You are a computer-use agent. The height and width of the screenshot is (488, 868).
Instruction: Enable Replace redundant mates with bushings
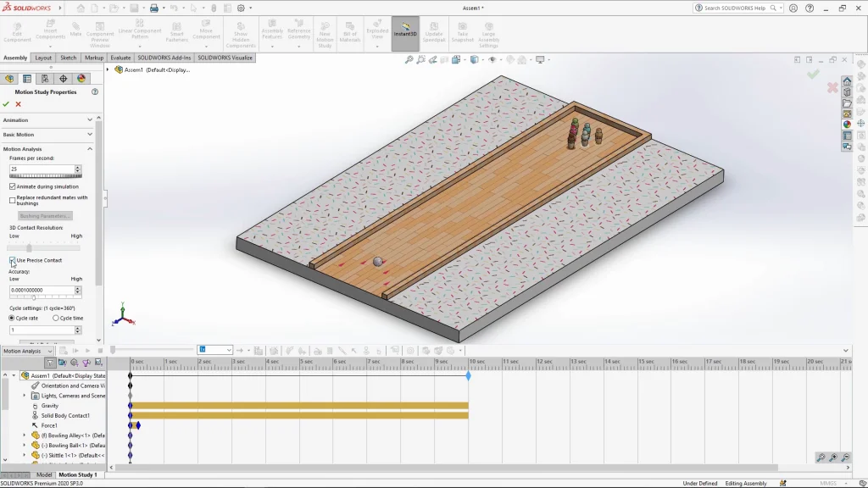click(x=13, y=200)
